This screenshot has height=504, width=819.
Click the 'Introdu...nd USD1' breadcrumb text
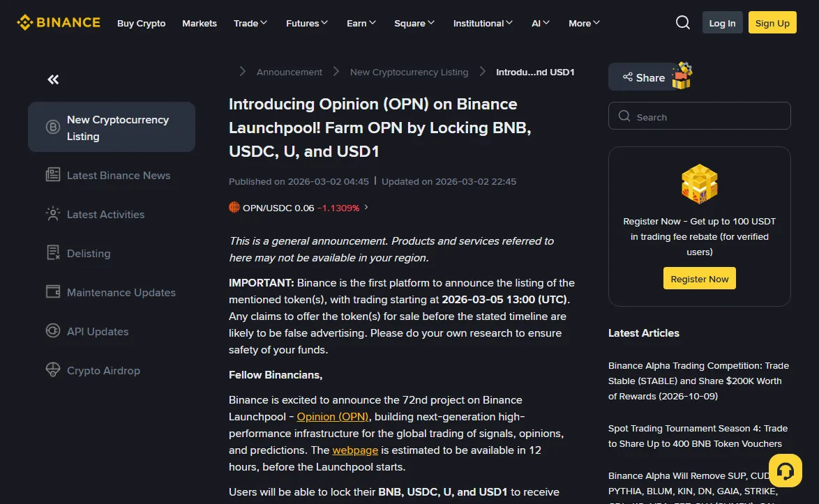(535, 72)
